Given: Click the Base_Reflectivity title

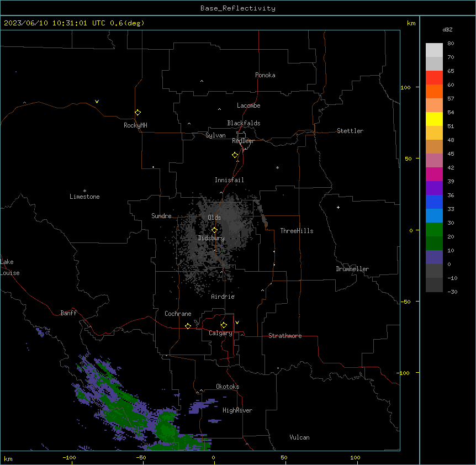Looking at the screenshot, I should 238,8.
